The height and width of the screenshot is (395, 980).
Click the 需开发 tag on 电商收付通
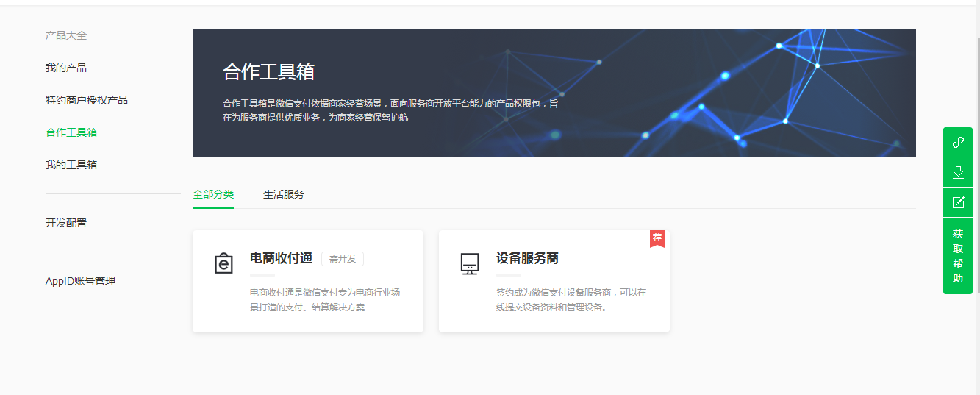343,259
